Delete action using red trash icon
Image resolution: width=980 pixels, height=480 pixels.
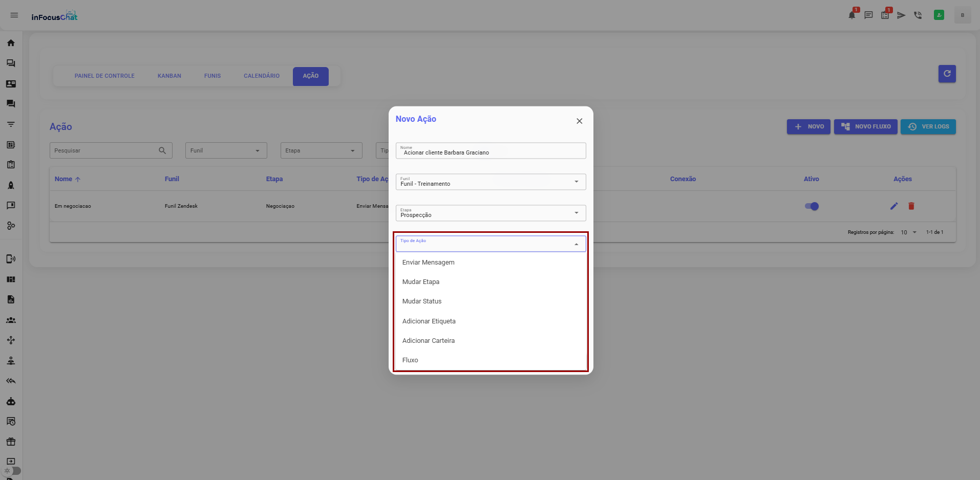[911, 206]
